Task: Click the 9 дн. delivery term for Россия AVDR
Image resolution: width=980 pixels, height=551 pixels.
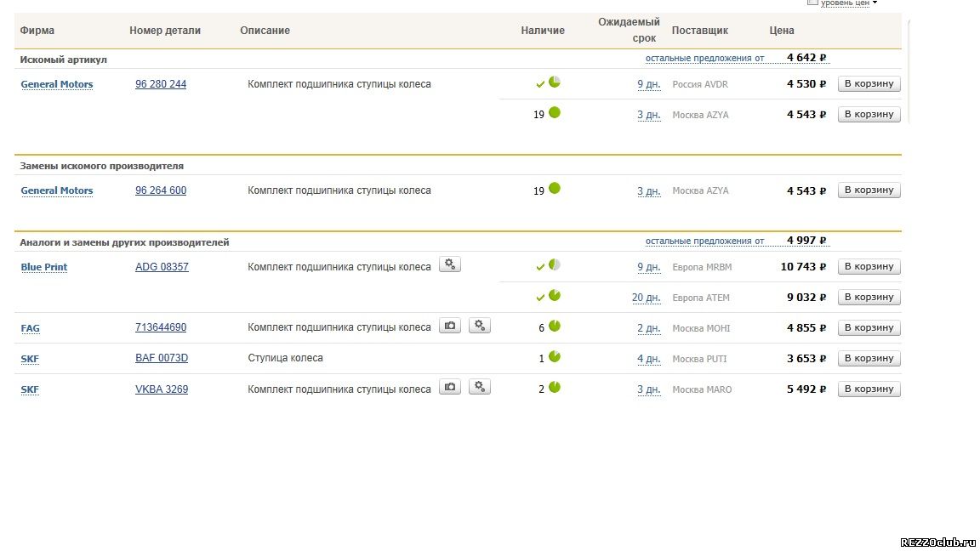Action: 649,84
